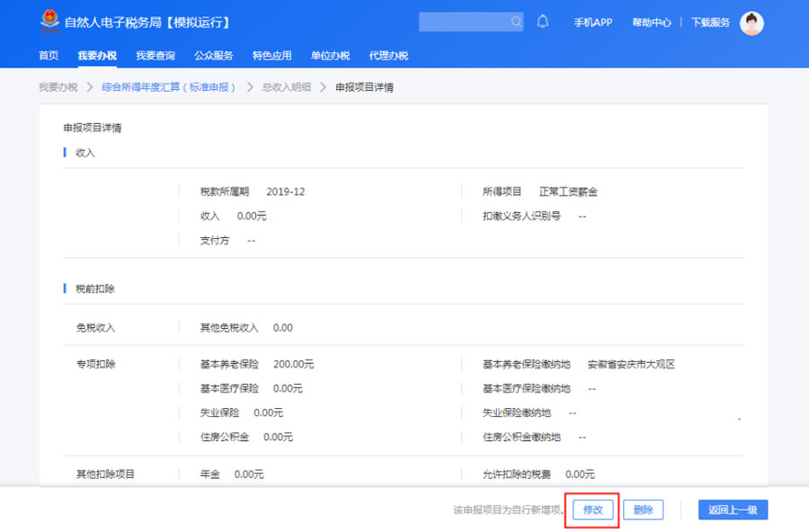
Task: Click the tax bureau emblem logo
Action: [49, 22]
